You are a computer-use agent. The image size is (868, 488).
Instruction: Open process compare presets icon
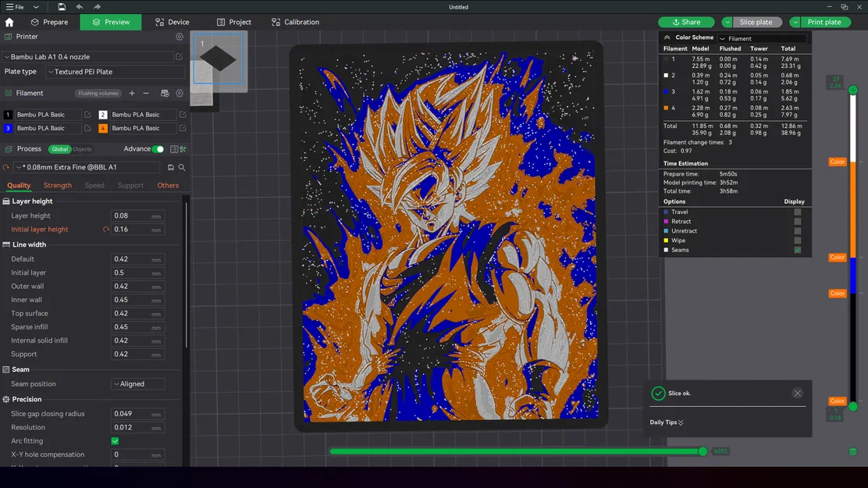click(x=183, y=149)
